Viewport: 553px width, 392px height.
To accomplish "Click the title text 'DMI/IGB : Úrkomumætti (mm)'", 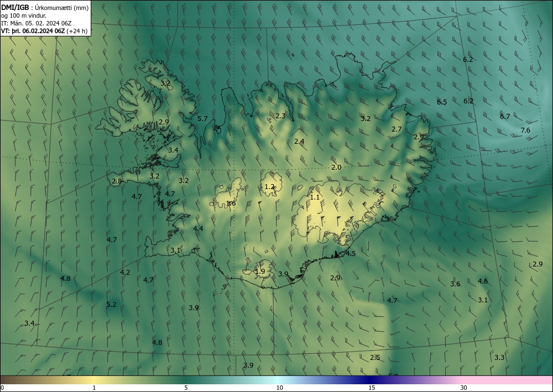I will click(x=45, y=8).
